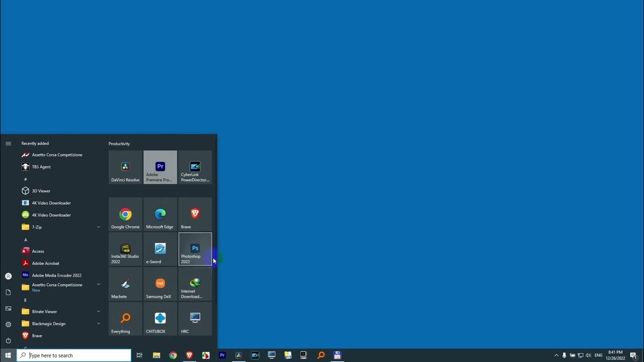Open Chrome from the taskbar
Image resolution: width=644 pixels, height=362 pixels.
(x=173, y=355)
